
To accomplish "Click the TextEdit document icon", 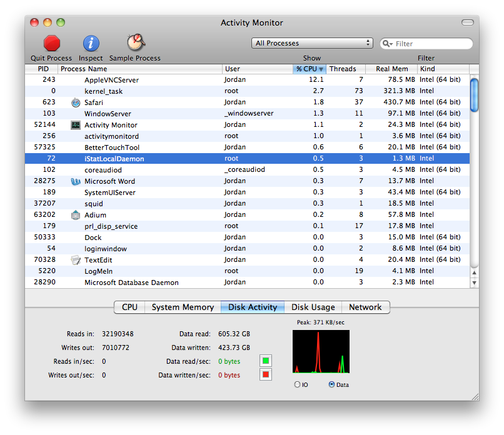I will 76,260.
